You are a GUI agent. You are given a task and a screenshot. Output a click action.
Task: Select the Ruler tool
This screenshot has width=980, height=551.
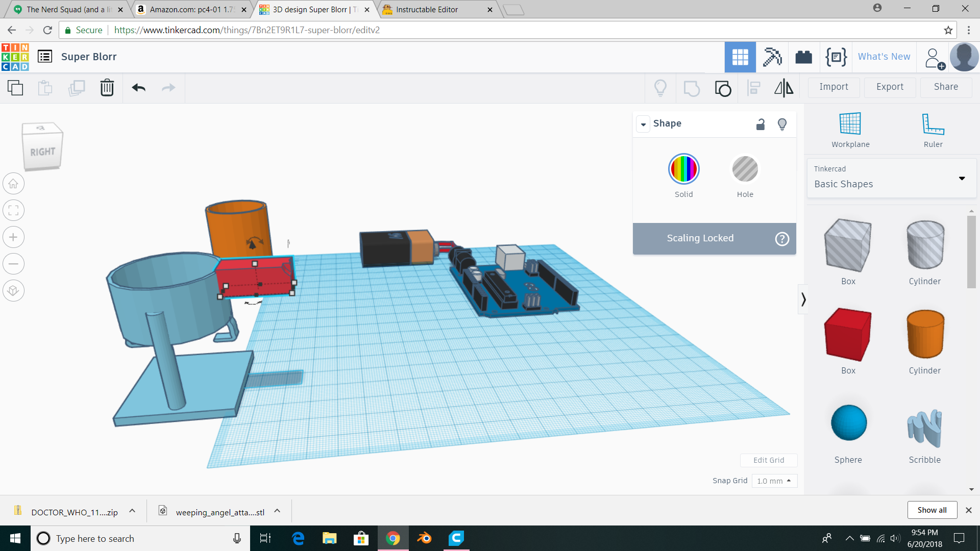pyautogui.click(x=933, y=130)
